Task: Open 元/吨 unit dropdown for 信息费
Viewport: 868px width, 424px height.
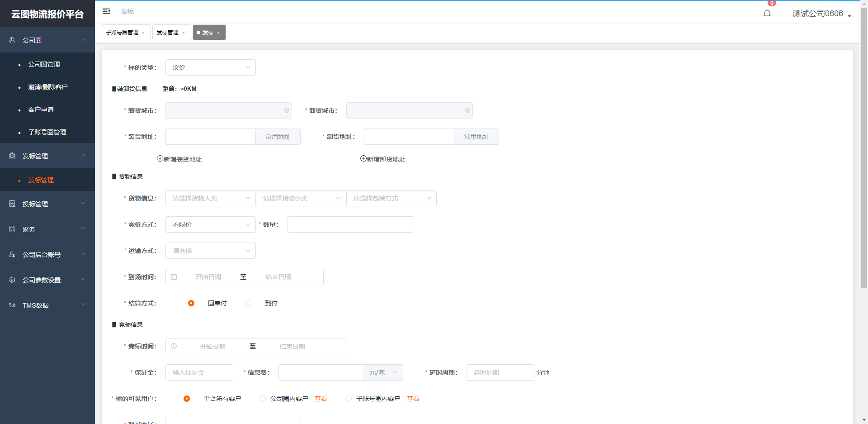Action: tap(382, 372)
